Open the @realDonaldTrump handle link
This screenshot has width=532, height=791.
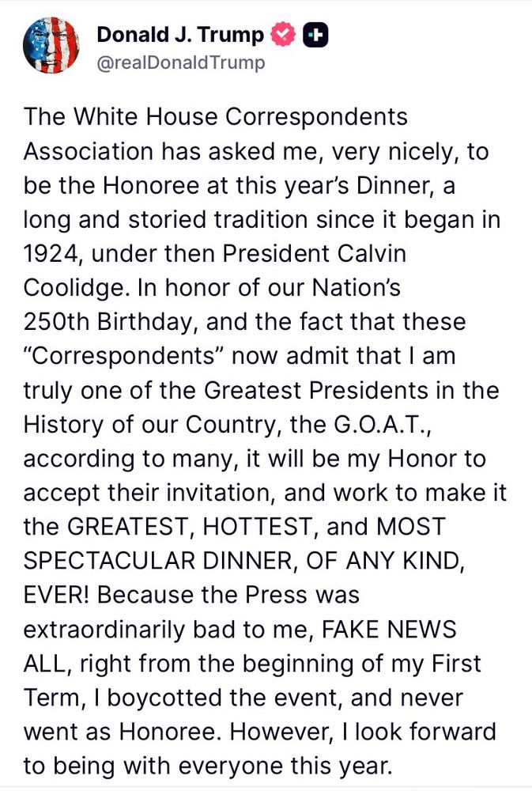(180, 62)
